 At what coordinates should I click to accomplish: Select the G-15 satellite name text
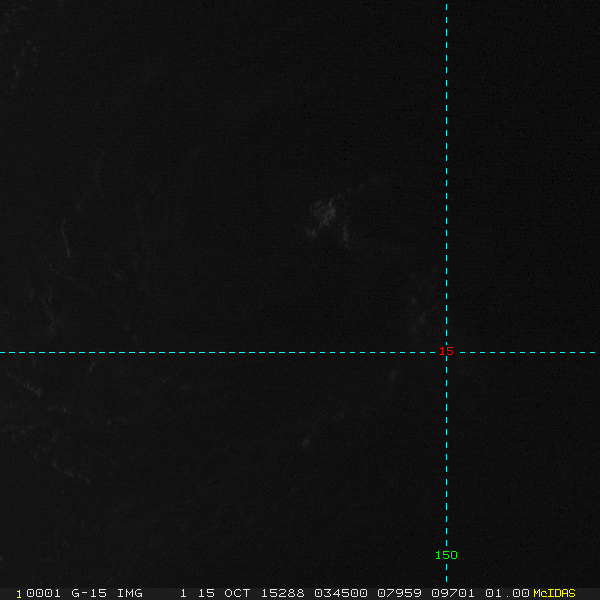tap(89, 593)
